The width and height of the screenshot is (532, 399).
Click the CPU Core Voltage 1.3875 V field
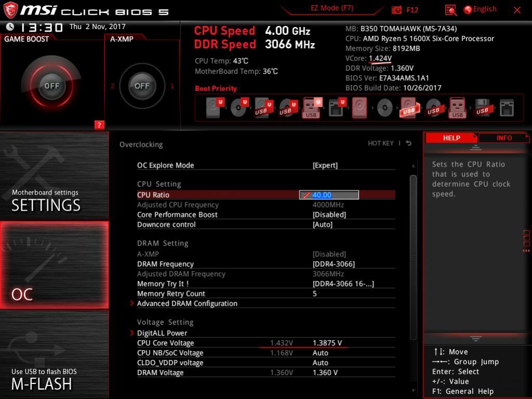(327, 343)
